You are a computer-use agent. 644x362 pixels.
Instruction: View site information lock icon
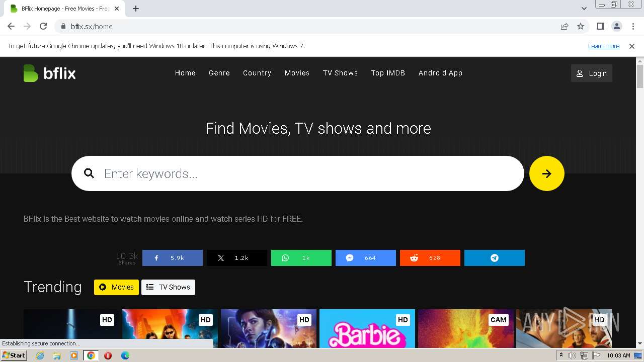(63, 27)
